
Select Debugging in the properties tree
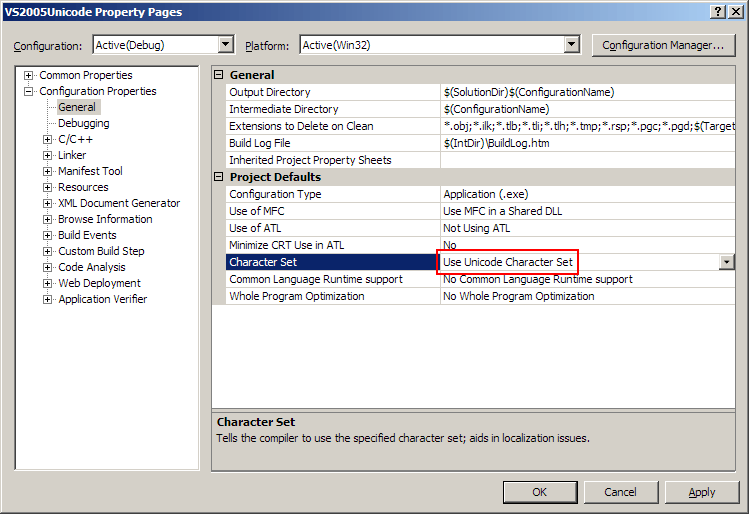coord(84,123)
